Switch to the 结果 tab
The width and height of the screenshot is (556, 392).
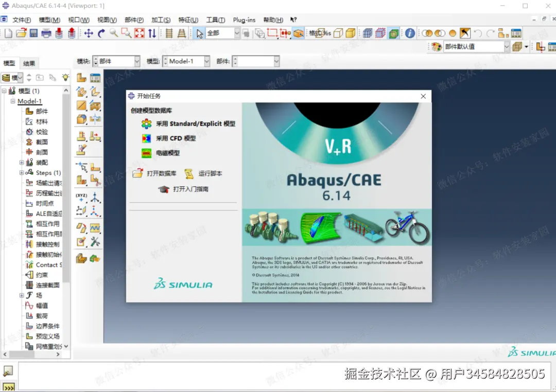(x=29, y=63)
